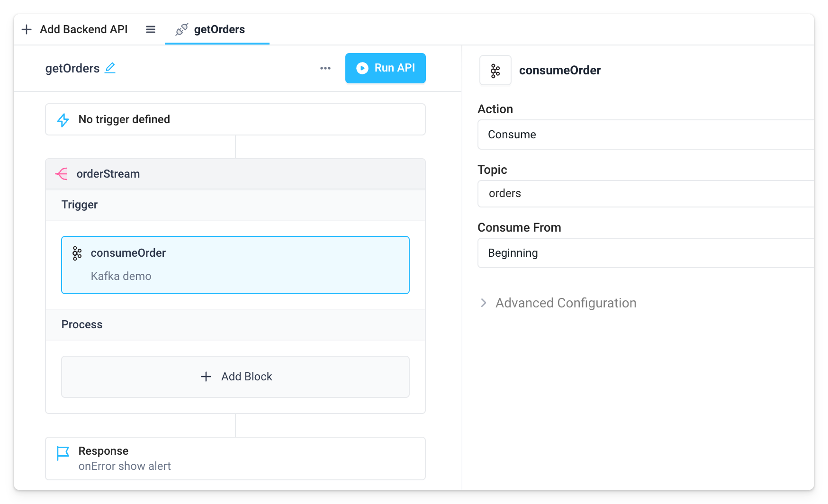
Task: Click the plus icon inside Add Block
Action: pos(206,376)
